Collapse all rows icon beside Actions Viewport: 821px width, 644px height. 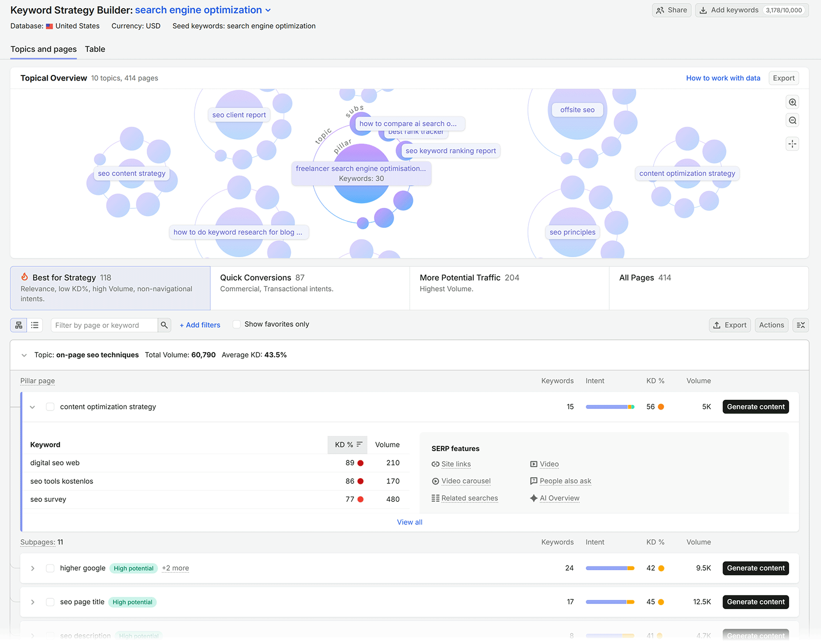[x=801, y=325]
